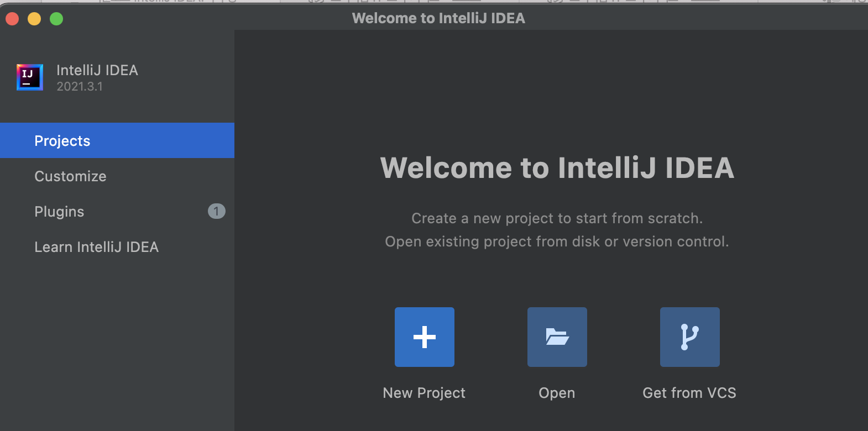Click the IntelliJ IDEA logo icon
This screenshot has height=431, width=868.
30,77
